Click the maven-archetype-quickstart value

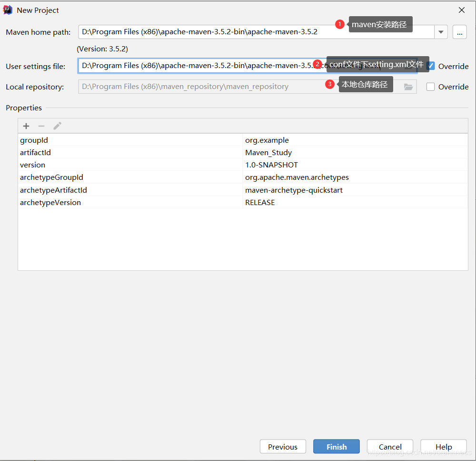[x=355, y=190]
